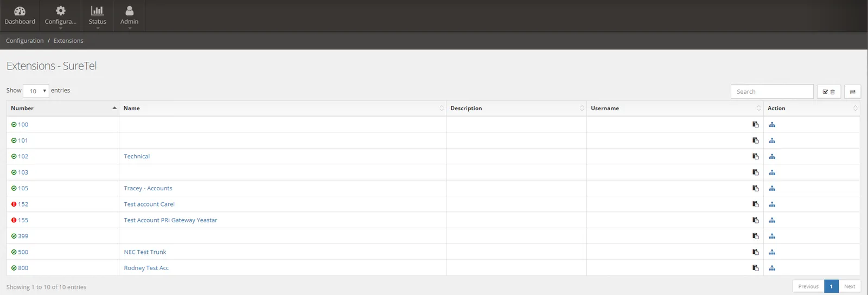Open extension 105

pyautogui.click(x=23, y=188)
